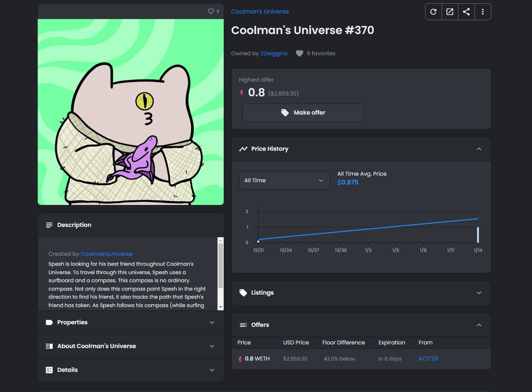
Task: Click the Price column header in Offers
Action: pos(244,342)
